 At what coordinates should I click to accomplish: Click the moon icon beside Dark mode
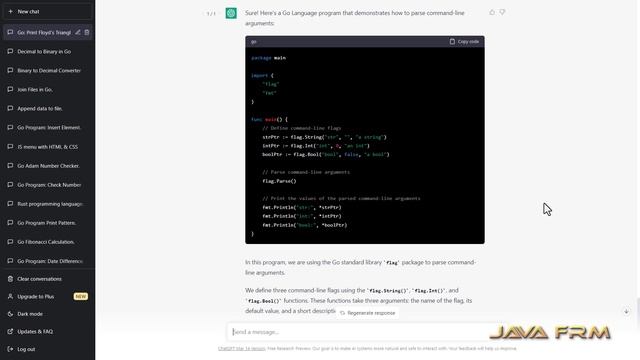[x=10, y=314]
